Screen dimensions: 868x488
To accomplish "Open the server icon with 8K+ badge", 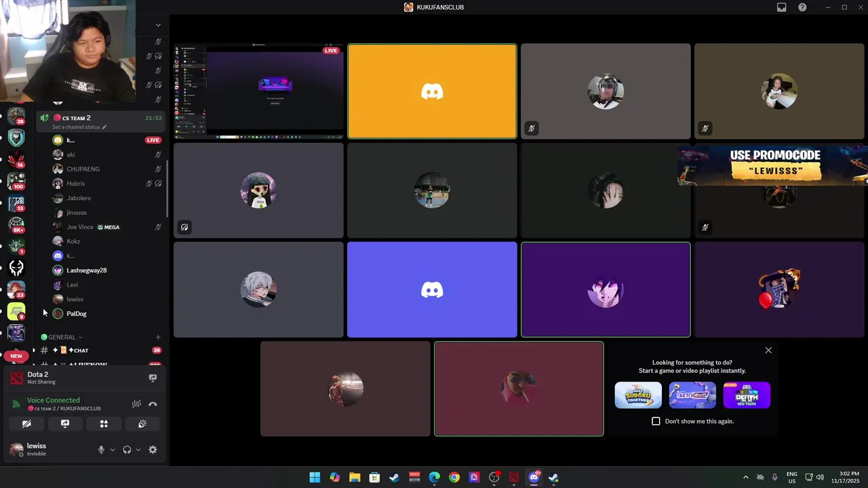I will click(x=16, y=224).
